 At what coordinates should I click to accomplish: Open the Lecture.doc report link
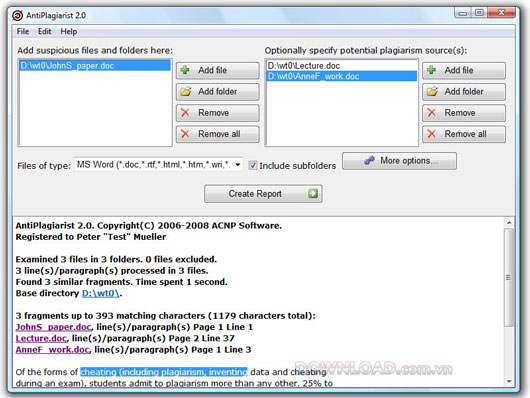click(x=41, y=338)
